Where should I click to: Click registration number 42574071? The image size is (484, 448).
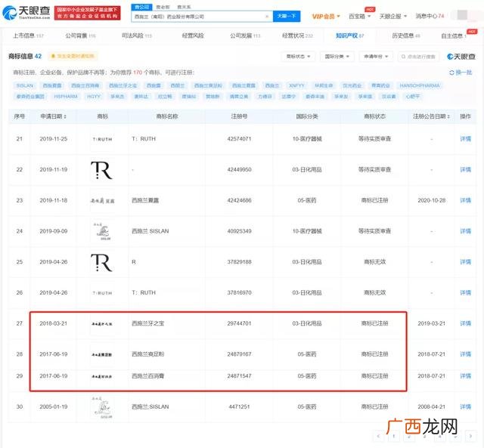pos(239,139)
